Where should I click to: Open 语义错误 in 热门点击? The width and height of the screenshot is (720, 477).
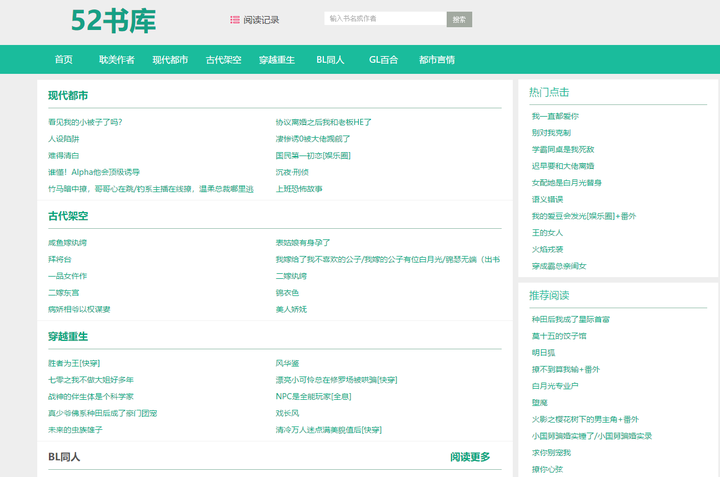pos(547,199)
